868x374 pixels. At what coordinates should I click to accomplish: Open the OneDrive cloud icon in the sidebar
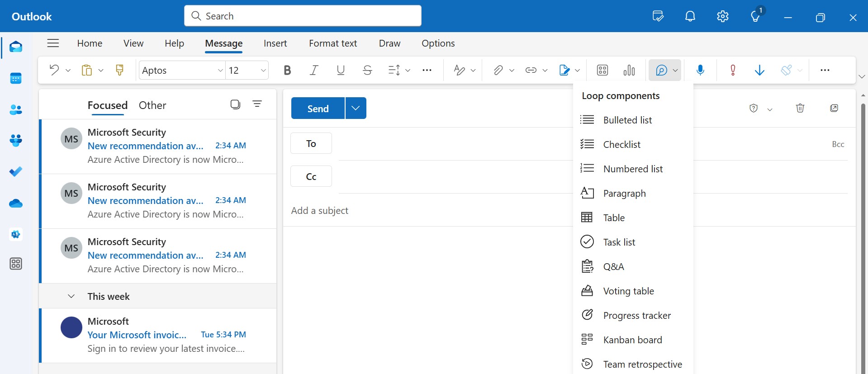[16, 204]
